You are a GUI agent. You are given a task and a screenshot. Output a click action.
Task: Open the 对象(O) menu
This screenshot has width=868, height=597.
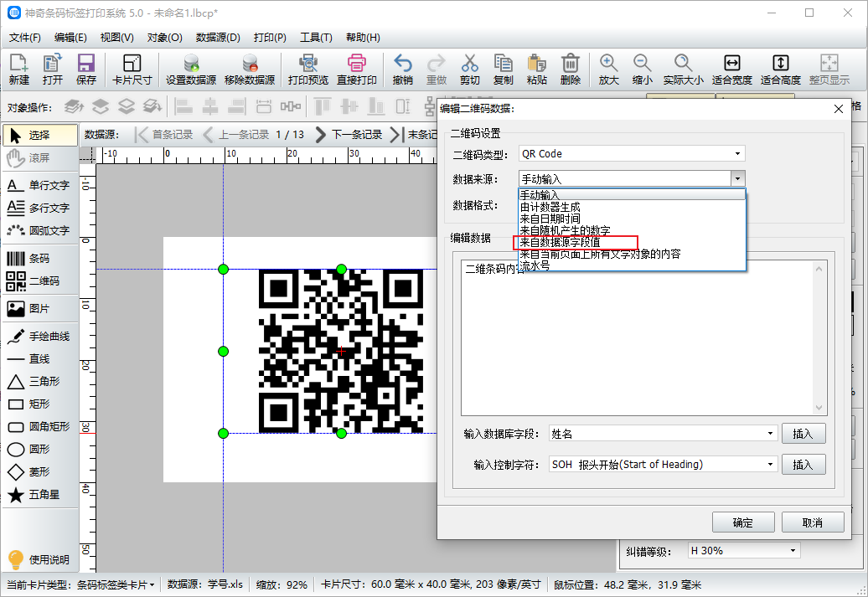165,38
